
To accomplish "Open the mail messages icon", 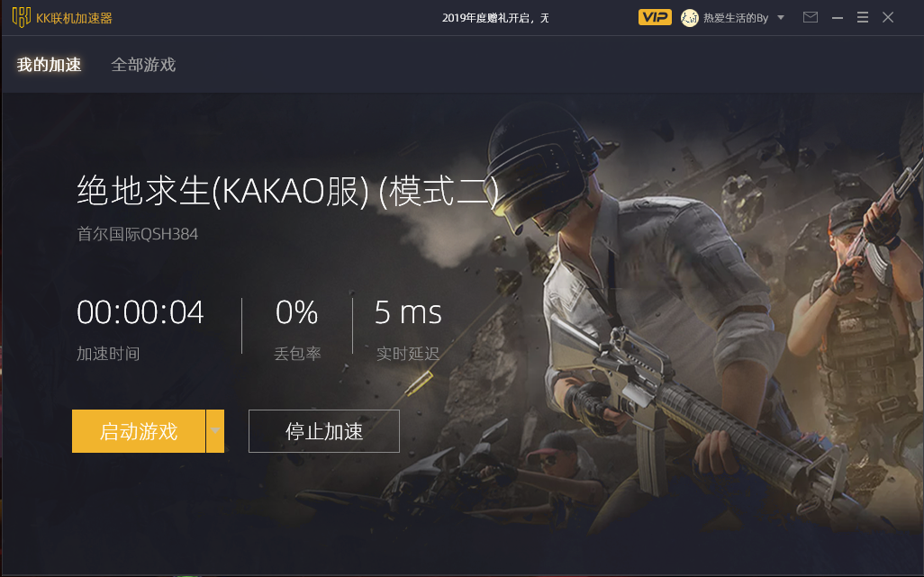I will (x=811, y=17).
